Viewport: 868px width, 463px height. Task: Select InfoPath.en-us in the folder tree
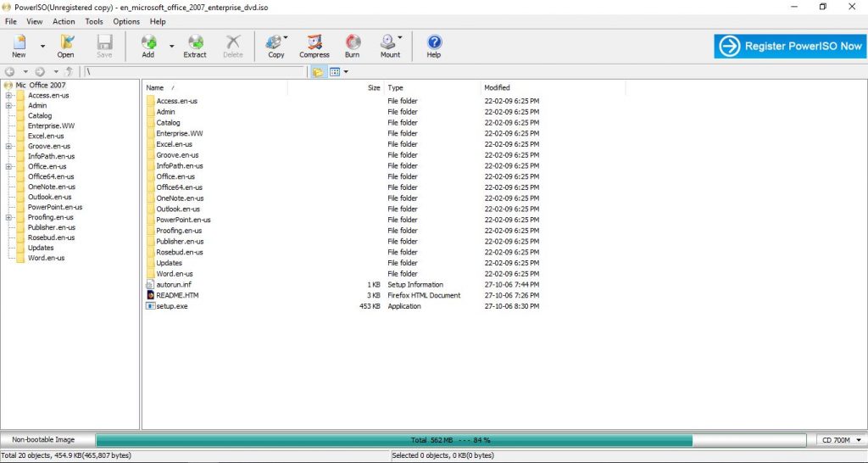[x=51, y=156]
